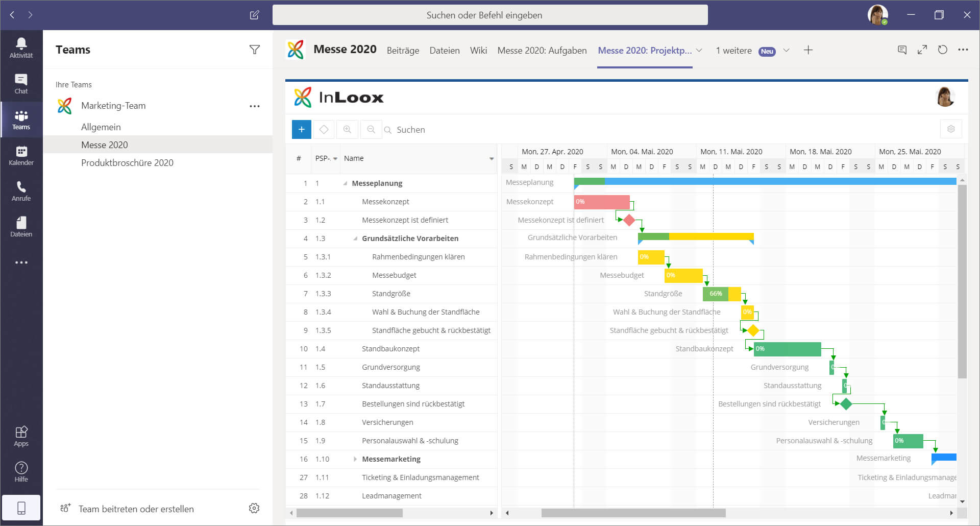The height and width of the screenshot is (526, 980).
Task: Open Hilfe help icon
Action: [x=21, y=471]
